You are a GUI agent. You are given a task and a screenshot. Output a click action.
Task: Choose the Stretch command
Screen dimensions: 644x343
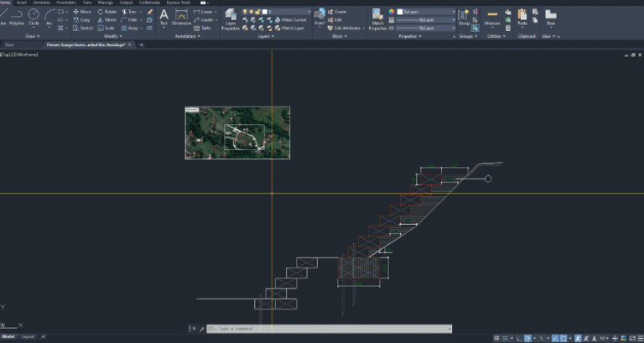coord(83,28)
